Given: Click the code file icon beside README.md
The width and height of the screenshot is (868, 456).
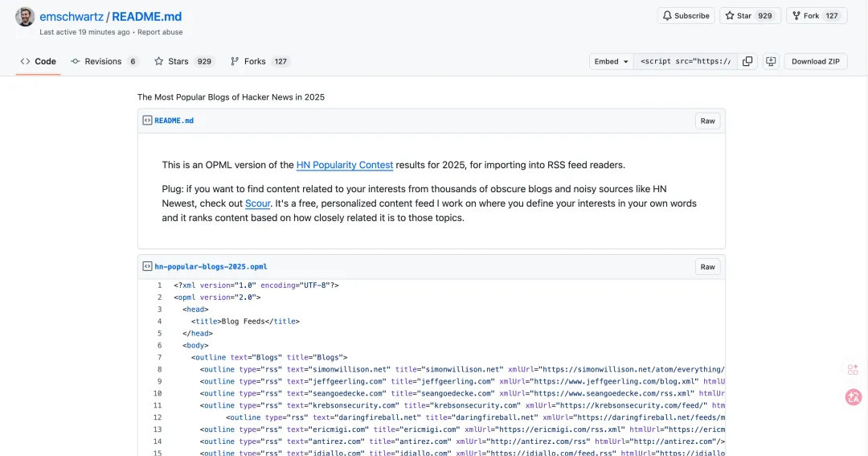Looking at the screenshot, I should (147, 121).
